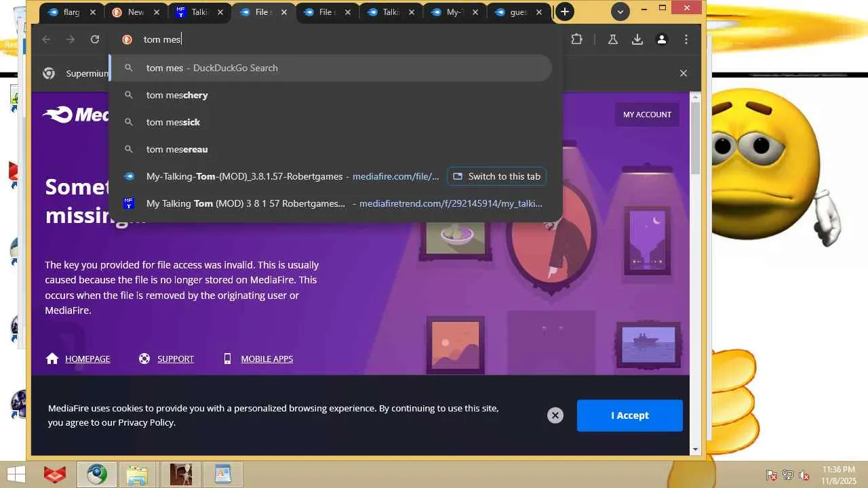This screenshot has width=868, height=488.
Task: Click 'Switch to this tab' button
Action: point(496,176)
